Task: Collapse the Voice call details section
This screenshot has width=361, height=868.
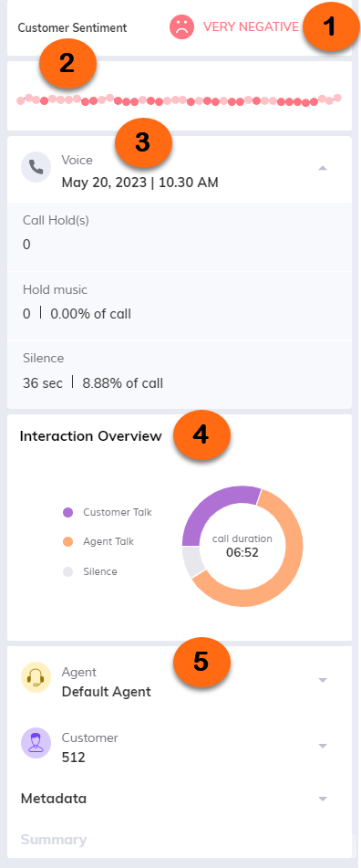Action: pos(323,168)
